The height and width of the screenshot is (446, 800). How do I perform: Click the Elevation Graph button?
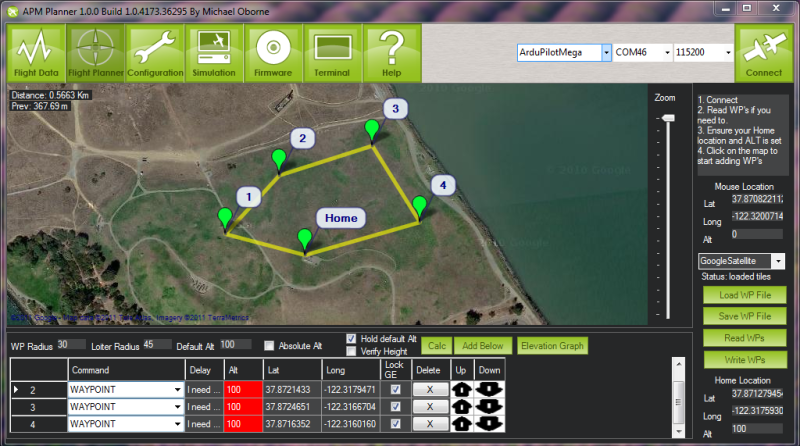coord(552,346)
